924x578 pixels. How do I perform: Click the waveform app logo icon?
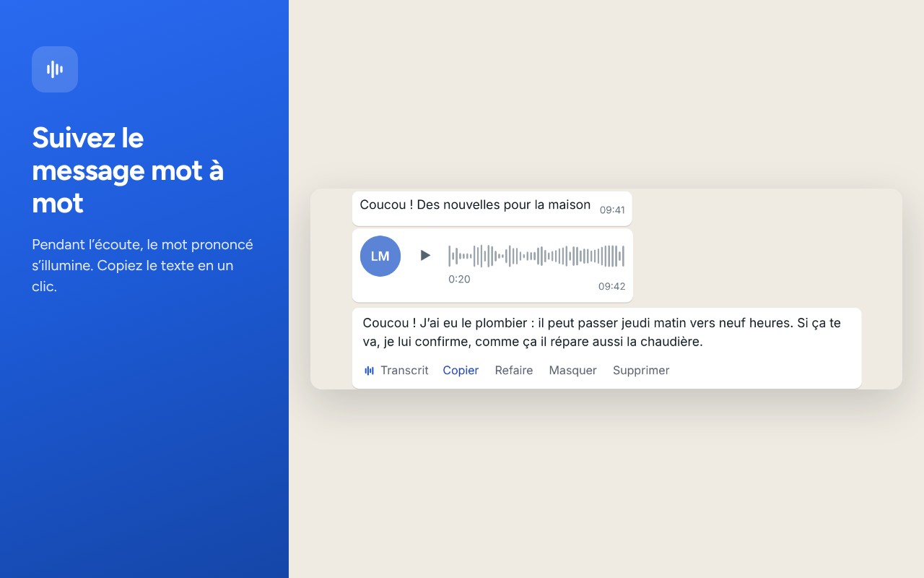click(55, 69)
